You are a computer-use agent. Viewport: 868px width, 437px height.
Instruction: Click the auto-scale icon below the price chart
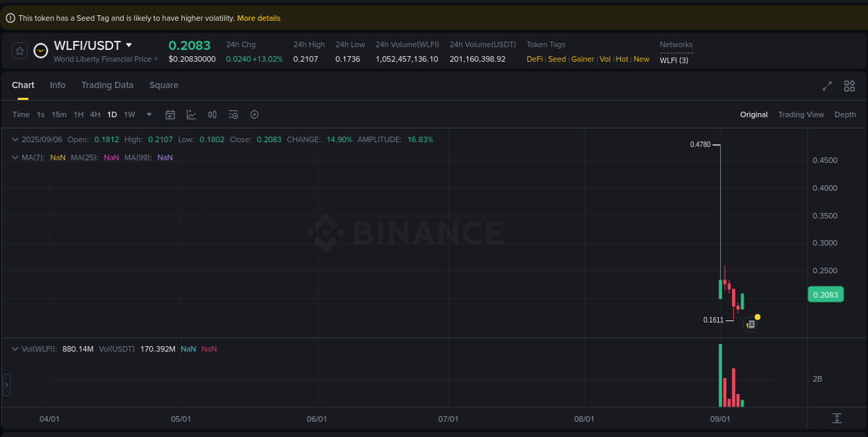coord(837,418)
